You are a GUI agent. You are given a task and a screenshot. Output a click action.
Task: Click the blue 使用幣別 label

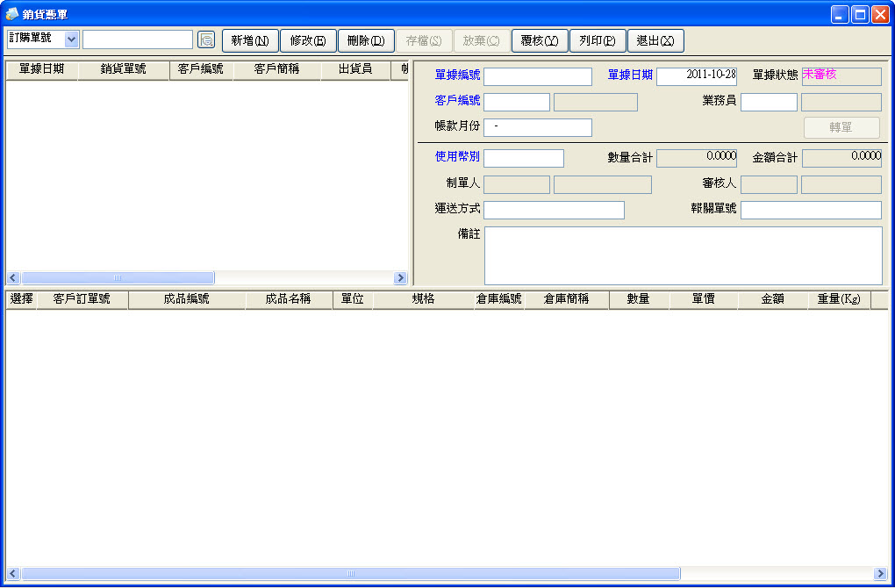(x=457, y=156)
